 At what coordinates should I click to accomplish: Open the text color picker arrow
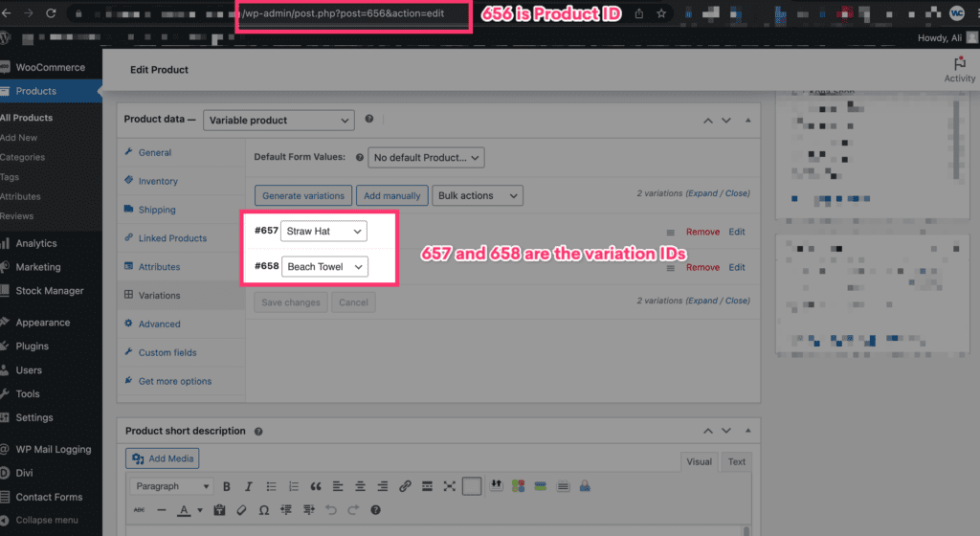point(200,510)
